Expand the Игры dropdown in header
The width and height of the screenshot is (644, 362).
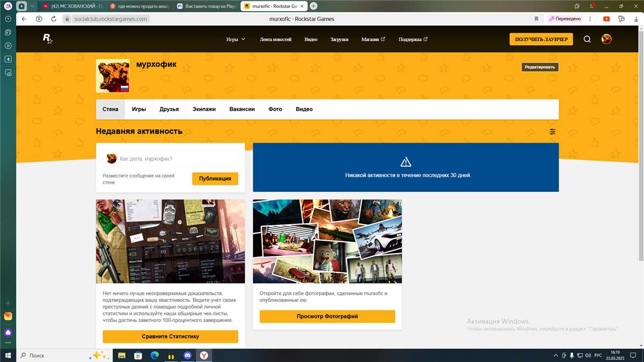[x=236, y=39]
